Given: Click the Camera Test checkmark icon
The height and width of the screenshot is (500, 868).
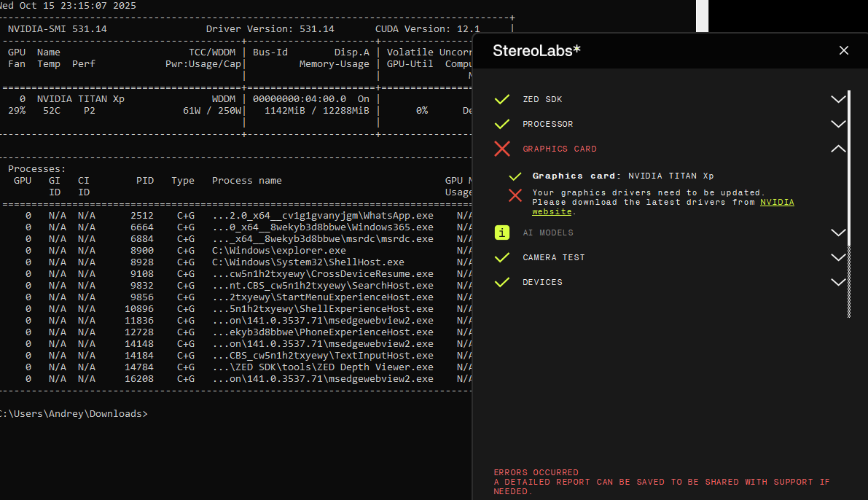Looking at the screenshot, I should (502, 257).
